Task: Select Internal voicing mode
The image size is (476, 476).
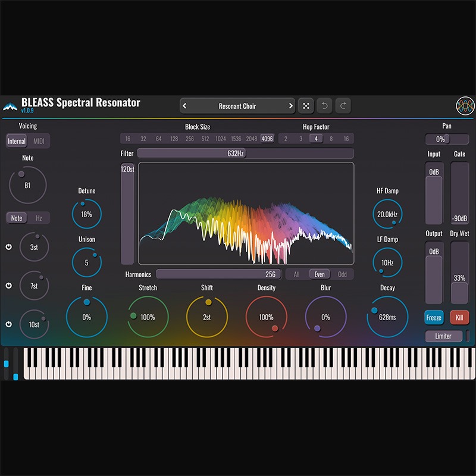Action: click(17, 141)
